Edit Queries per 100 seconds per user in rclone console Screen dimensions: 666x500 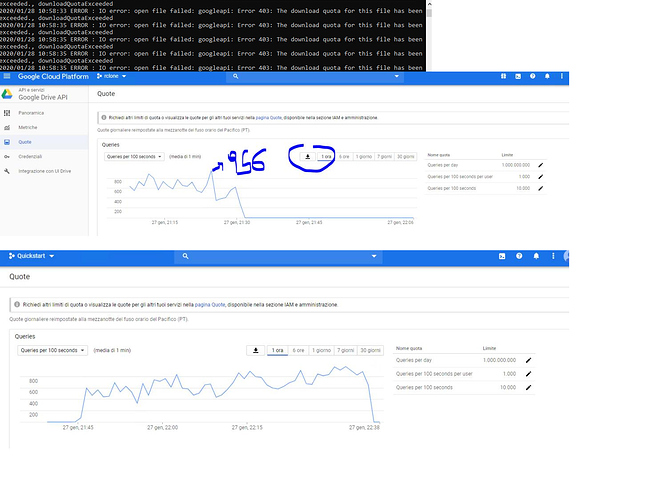[x=540, y=177]
